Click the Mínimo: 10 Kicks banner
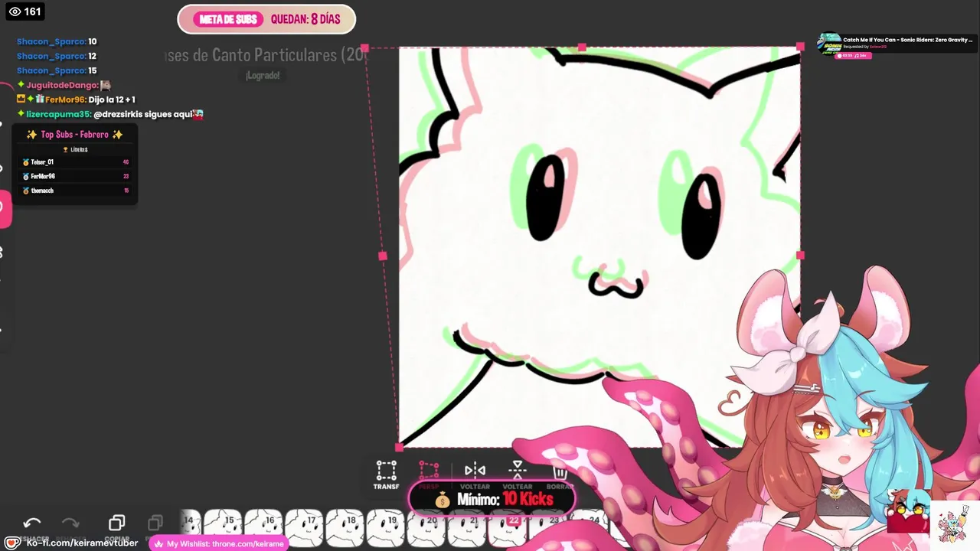The height and width of the screenshot is (551, 980). coord(492,499)
